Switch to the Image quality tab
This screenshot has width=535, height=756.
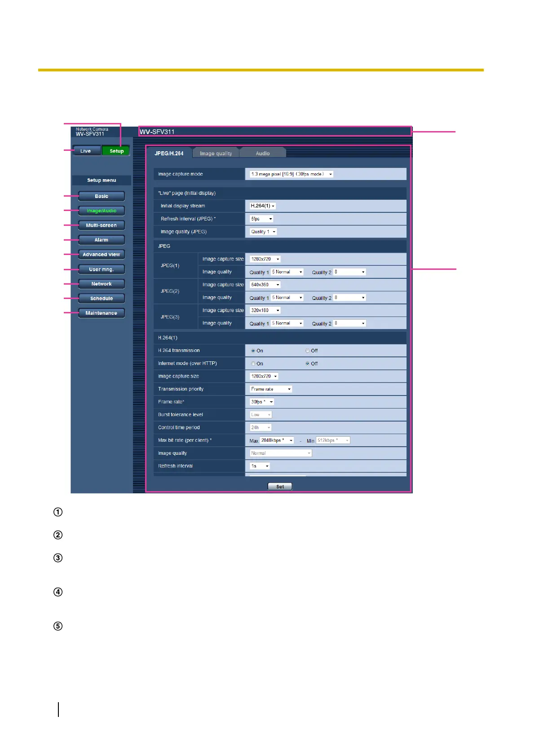216,153
